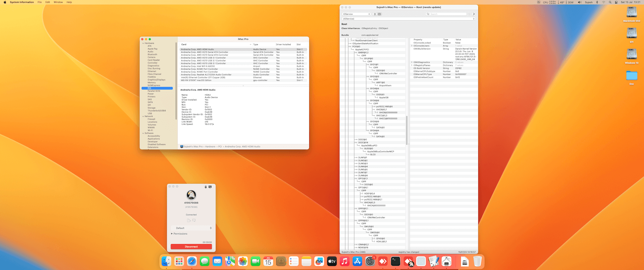Open Terminal from the Dock

click(x=396, y=261)
